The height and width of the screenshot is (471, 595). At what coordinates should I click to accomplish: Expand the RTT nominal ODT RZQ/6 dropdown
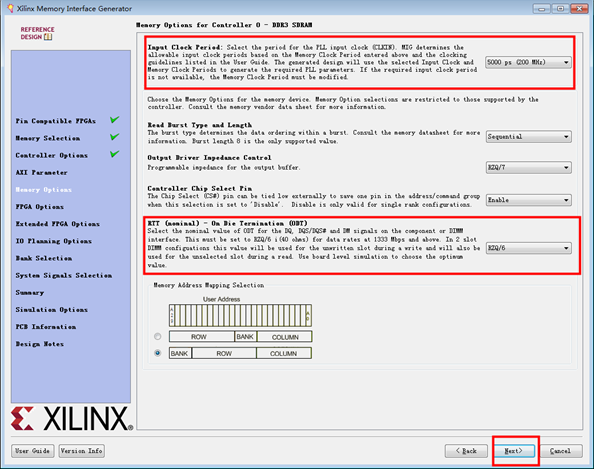pos(529,248)
